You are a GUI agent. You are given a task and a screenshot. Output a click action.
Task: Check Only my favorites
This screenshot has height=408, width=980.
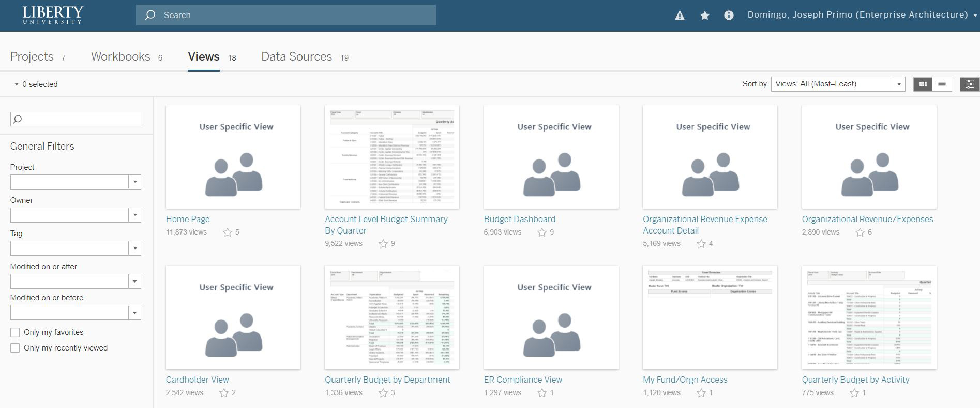pos(15,332)
